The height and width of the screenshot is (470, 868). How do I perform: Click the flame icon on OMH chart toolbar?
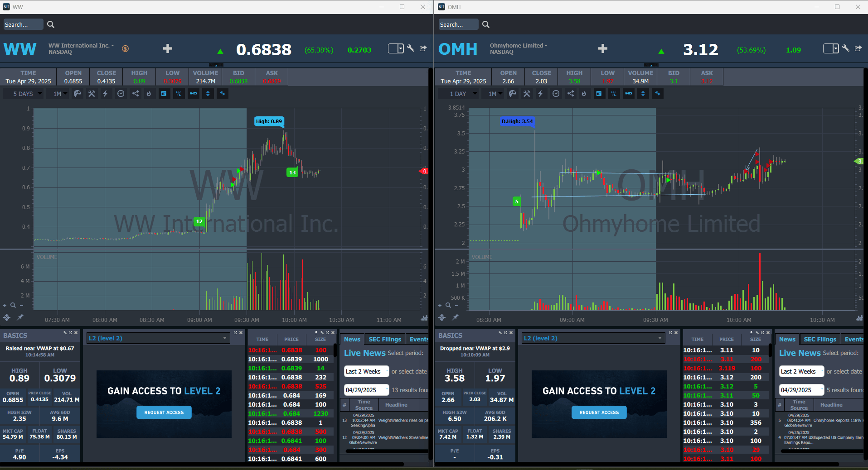[584, 94]
